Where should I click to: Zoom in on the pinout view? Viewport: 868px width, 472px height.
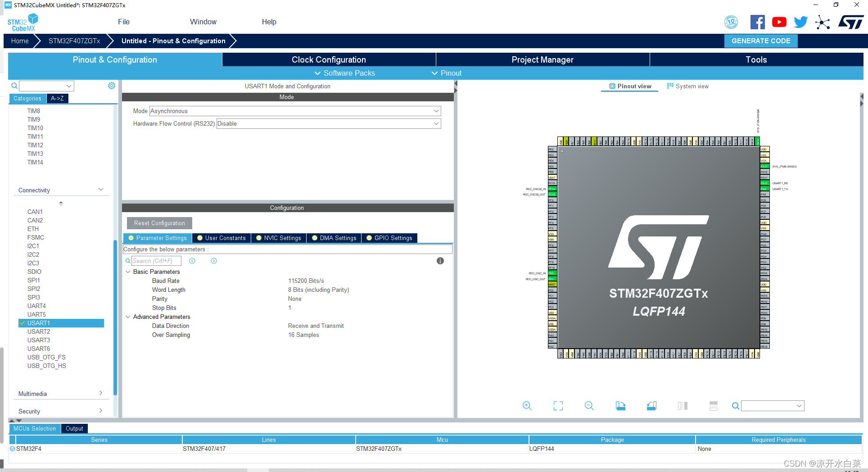pos(527,406)
